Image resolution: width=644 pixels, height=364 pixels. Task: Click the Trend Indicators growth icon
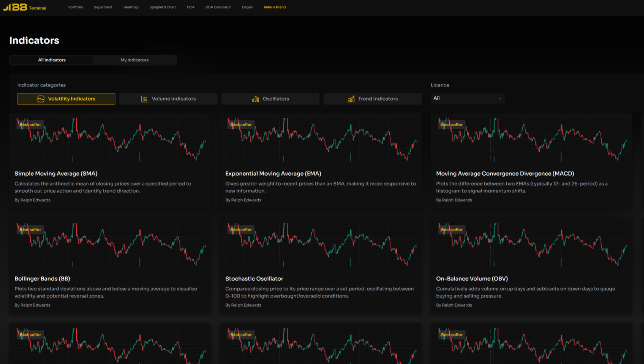[351, 99]
